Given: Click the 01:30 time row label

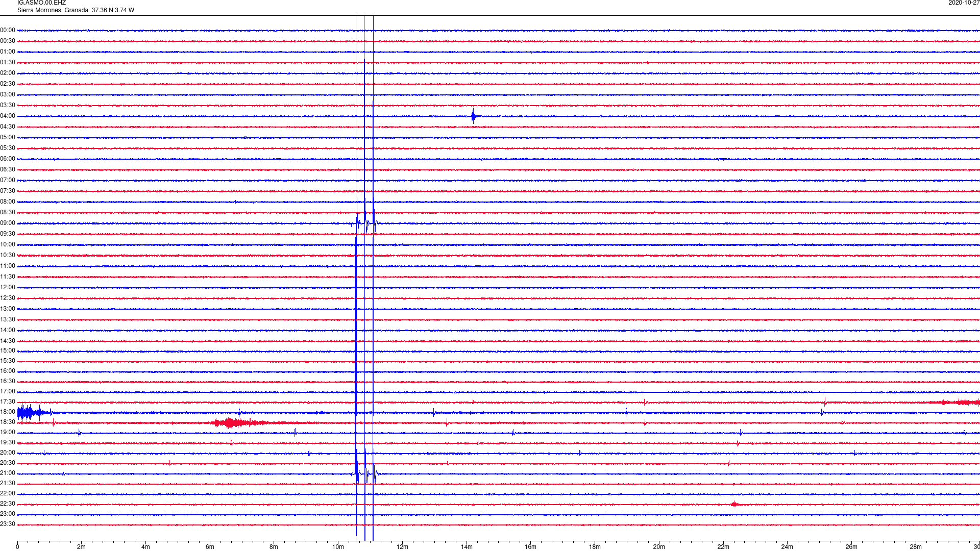Looking at the screenshot, I should 8,63.
